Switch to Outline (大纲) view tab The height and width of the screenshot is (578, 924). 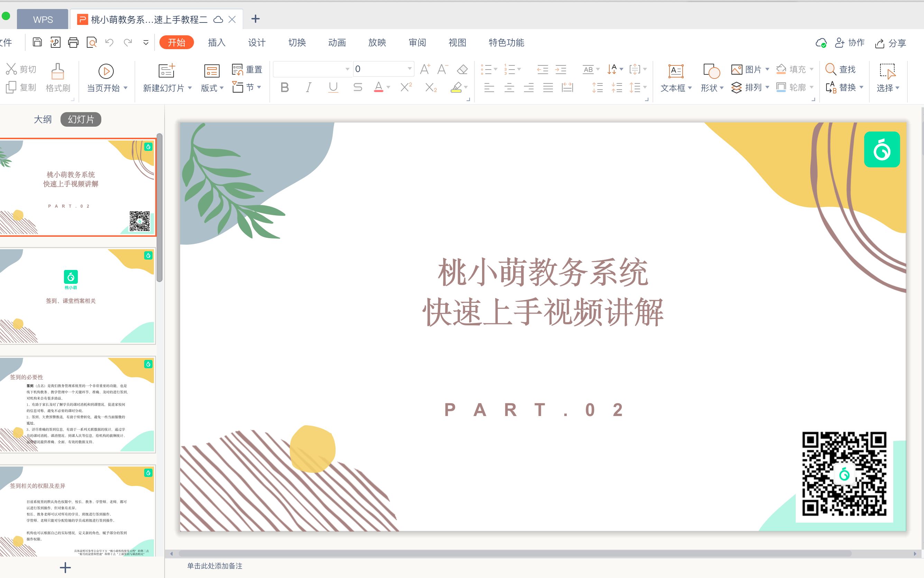coord(43,119)
